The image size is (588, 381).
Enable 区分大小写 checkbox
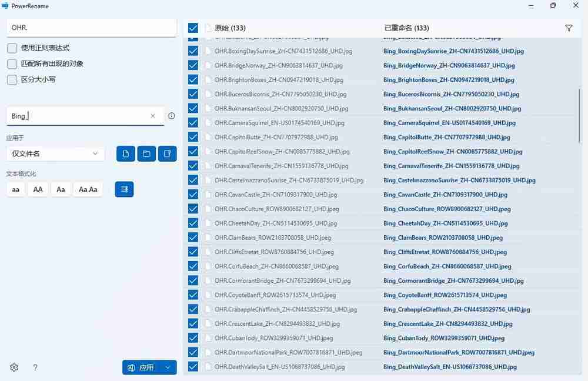[12, 79]
